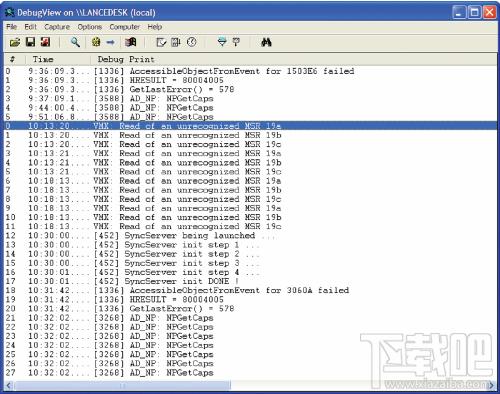Select 9:36:09 row 'HRESULT = 80004005'

point(250,80)
